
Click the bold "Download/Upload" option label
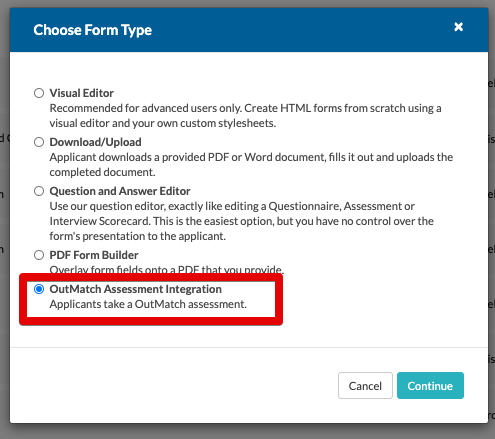coord(95,142)
